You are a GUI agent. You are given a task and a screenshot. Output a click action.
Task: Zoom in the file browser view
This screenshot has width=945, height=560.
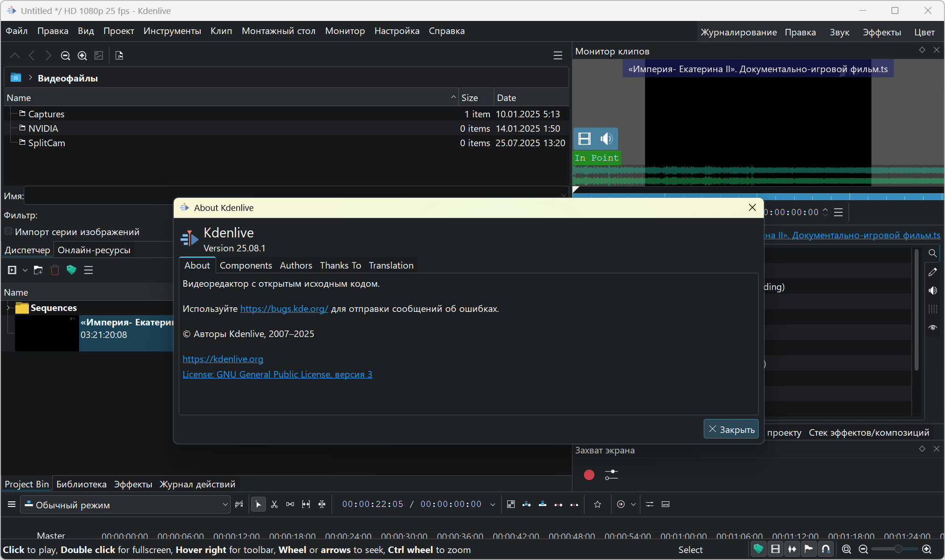82,55
